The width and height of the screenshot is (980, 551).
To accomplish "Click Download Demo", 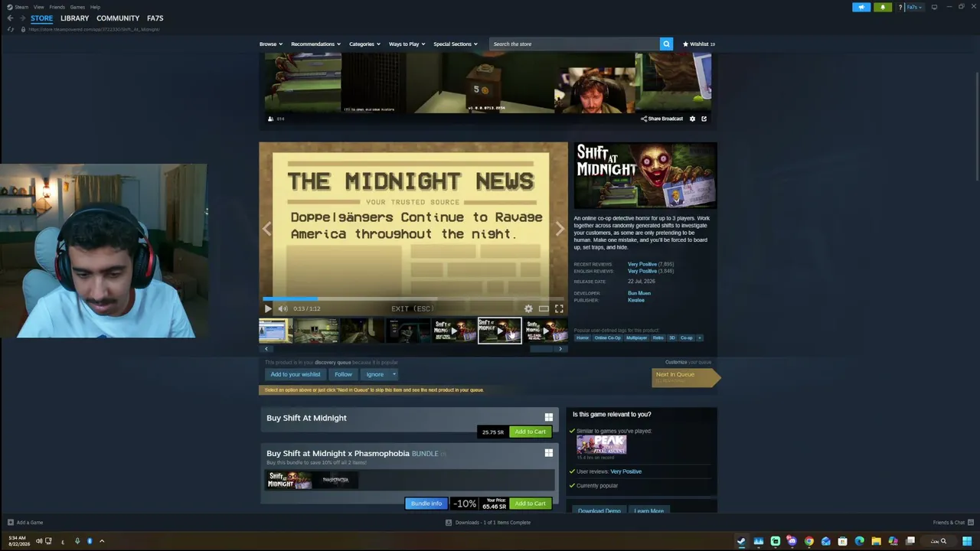I will click(x=599, y=510).
